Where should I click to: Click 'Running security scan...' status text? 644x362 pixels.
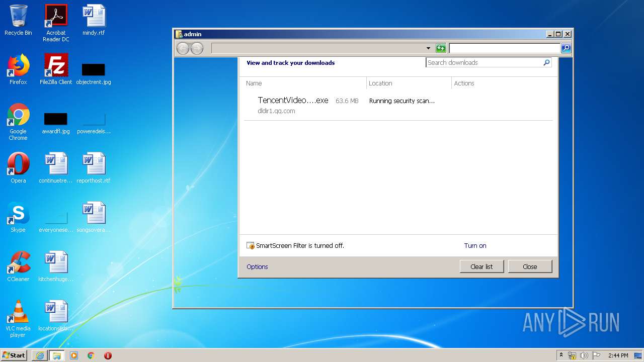pyautogui.click(x=402, y=101)
